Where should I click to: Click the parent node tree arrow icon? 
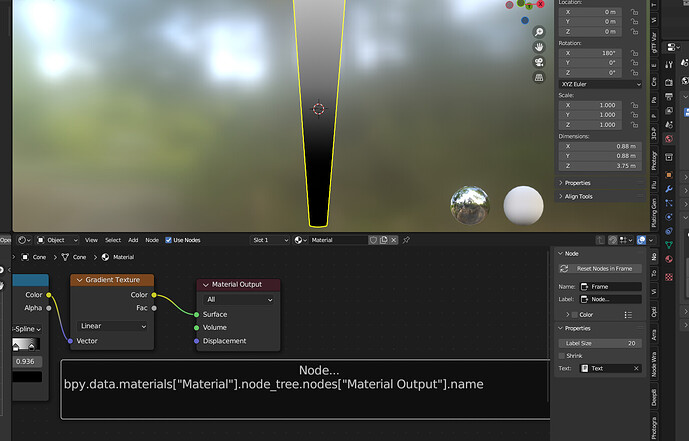coord(600,240)
